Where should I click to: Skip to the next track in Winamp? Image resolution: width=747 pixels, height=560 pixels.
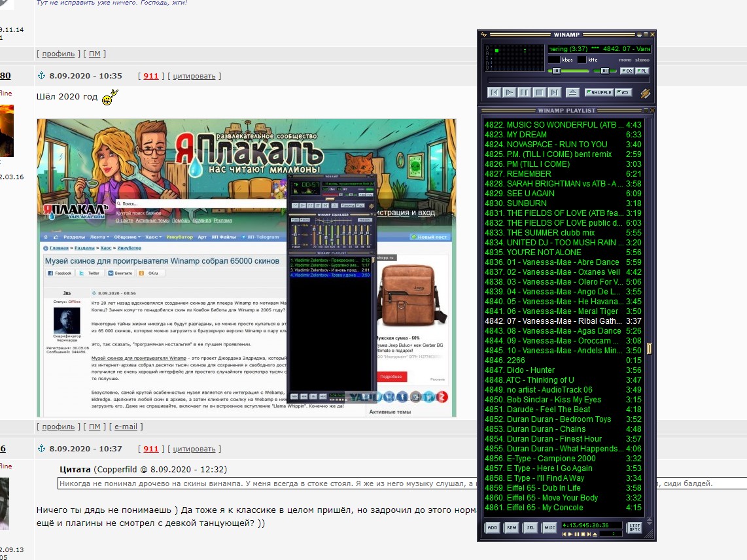tap(555, 93)
